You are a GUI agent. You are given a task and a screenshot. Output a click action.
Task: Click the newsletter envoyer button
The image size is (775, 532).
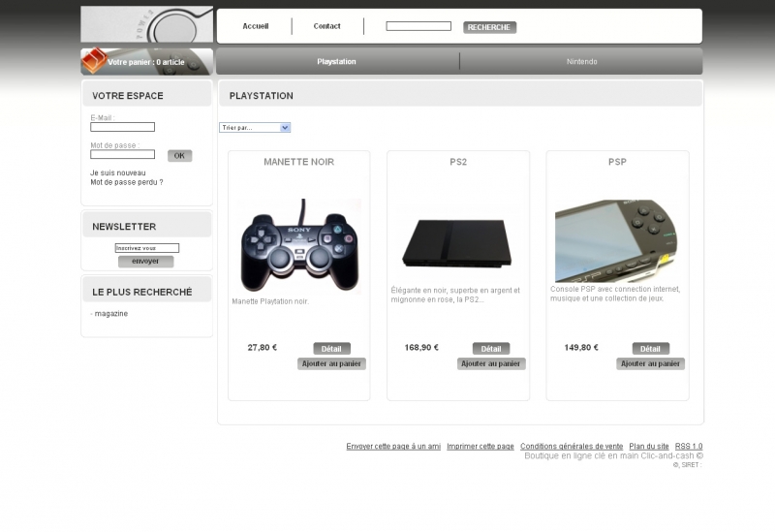pyautogui.click(x=146, y=261)
